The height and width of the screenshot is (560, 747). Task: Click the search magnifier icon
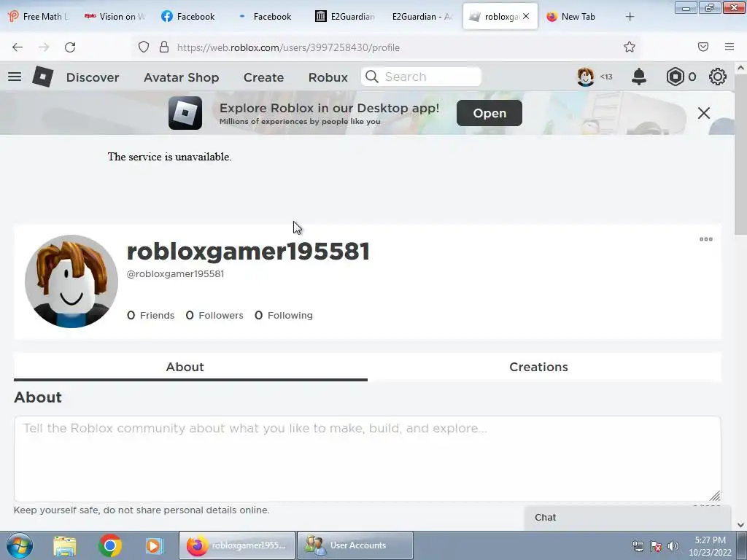(371, 77)
